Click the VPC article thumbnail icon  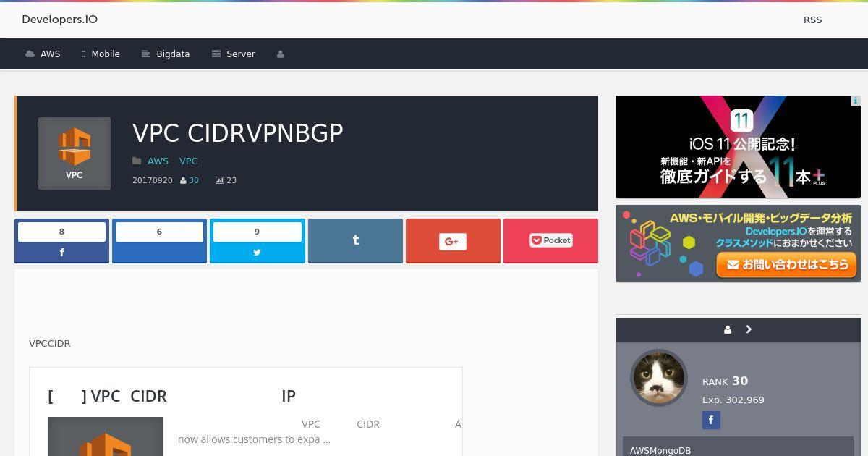click(x=75, y=153)
